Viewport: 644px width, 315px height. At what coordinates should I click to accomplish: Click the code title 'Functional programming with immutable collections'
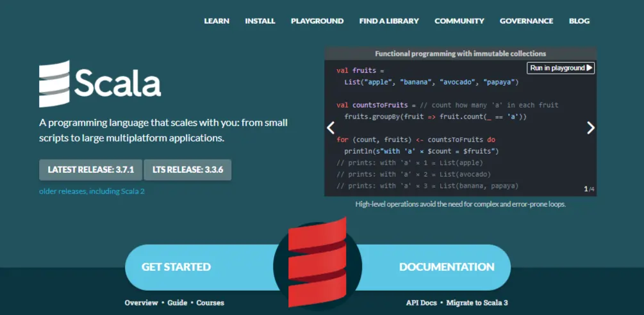point(460,54)
